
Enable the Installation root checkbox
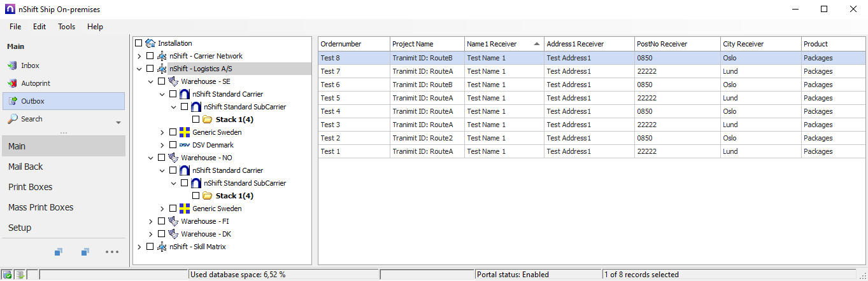point(138,43)
